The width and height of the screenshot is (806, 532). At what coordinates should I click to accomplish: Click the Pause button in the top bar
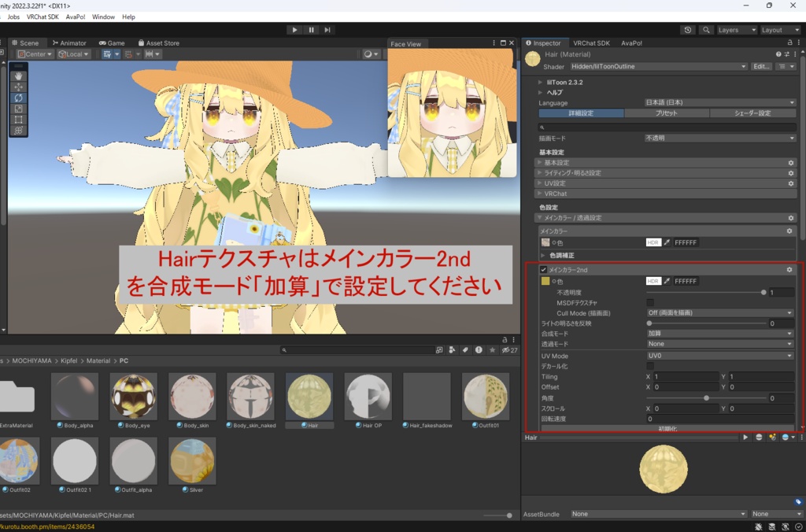click(x=311, y=30)
